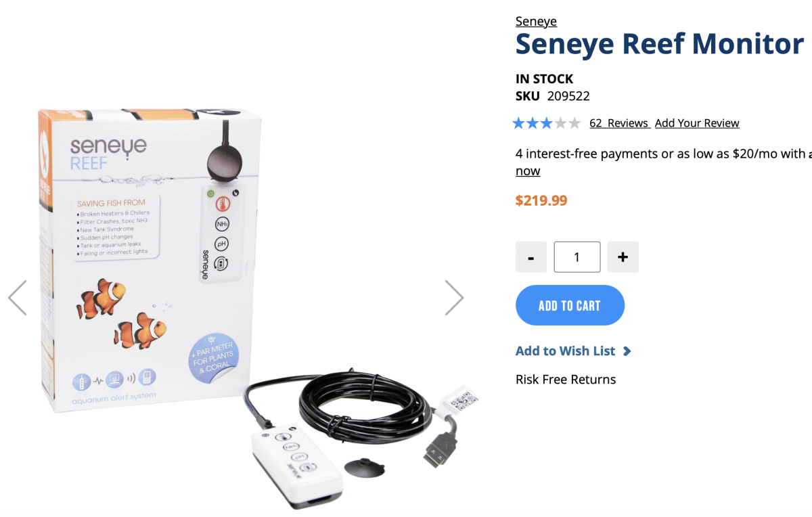812x517 pixels.
Task: View Risk Free Returns details
Action: [x=566, y=380]
